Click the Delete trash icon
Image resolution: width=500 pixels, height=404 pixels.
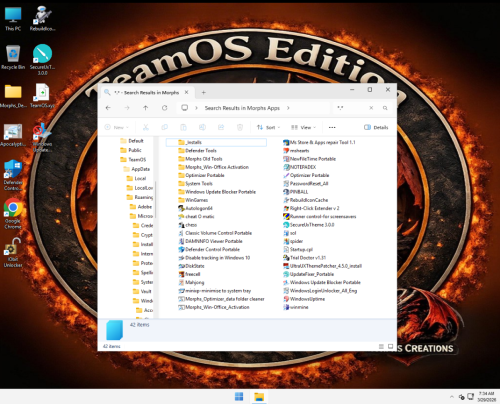pos(240,127)
